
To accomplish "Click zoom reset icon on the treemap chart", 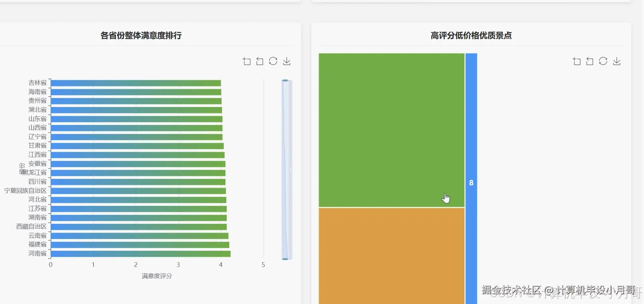I will [590, 61].
